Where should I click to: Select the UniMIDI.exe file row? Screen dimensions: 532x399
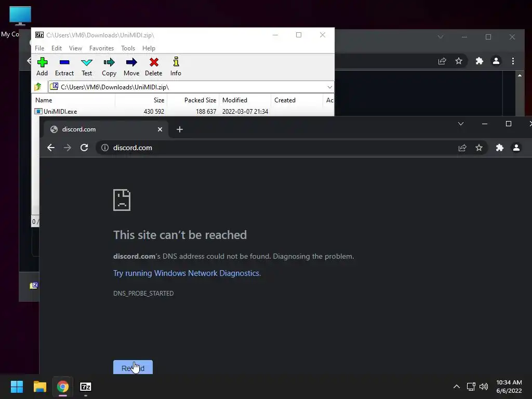(183, 111)
